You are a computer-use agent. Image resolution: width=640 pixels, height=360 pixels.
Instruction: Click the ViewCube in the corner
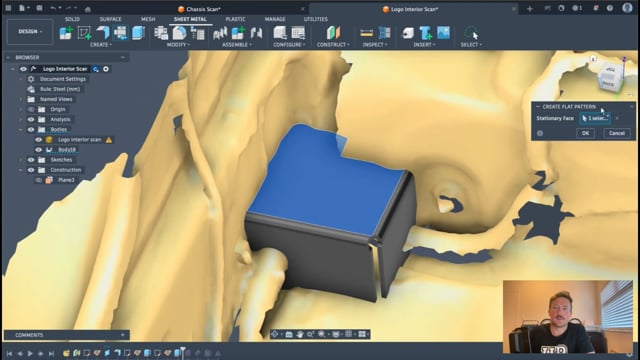coord(610,78)
